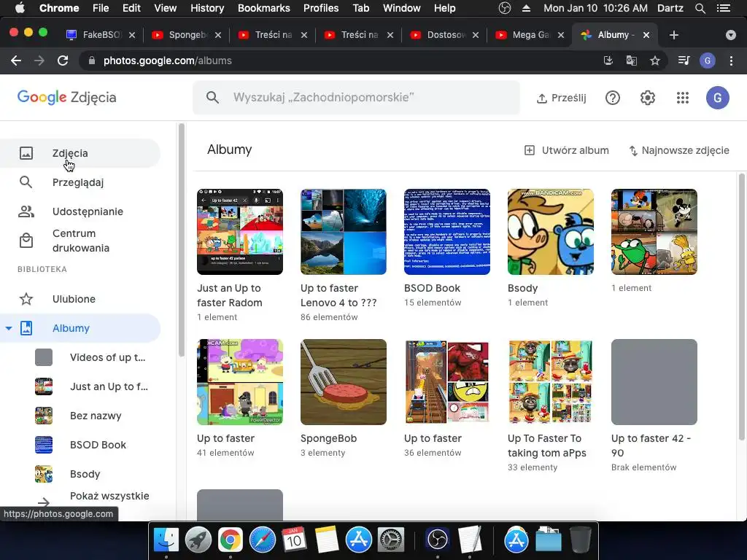Image resolution: width=747 pixels, height=560 pixels.
Task: Click the translate page icon
Action: pyautogui.click(x=631, y=61)
